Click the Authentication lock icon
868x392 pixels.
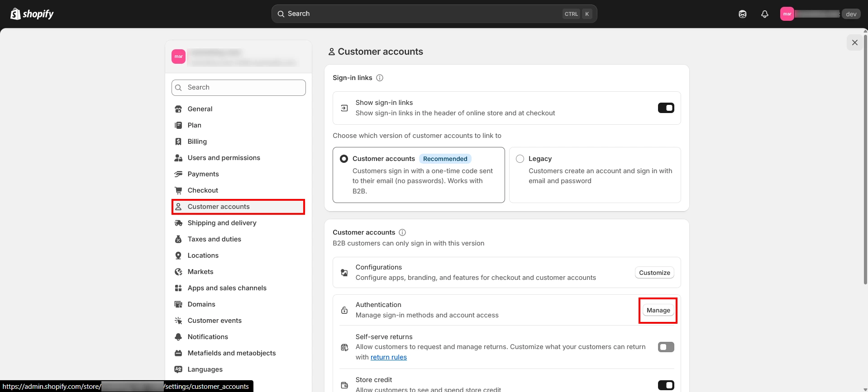[344, 310]
